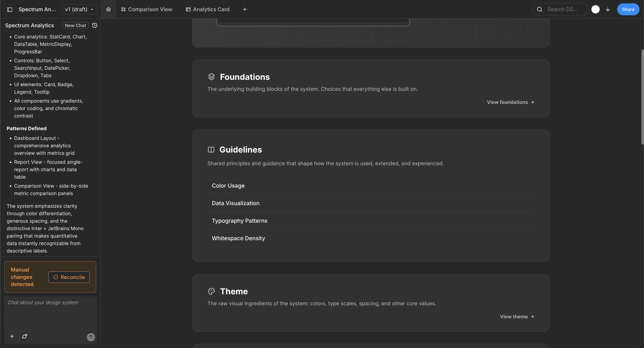Toggle the sidebar collapse icon
The width and height of the screenshot is (644, 348).
pyautogui.click(x=10, y=9)
